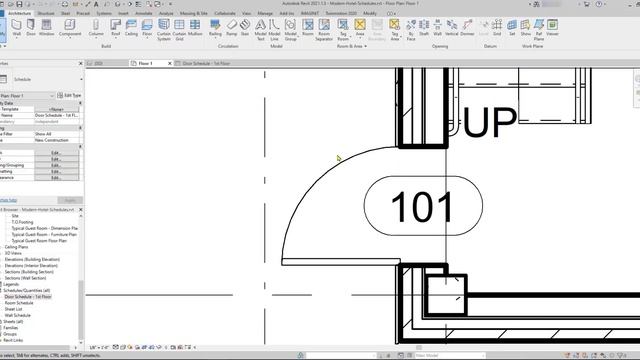Screen dimensions: 640x360
Task: Click the Save icon in quick access toolbar
Action: point(19,4)
